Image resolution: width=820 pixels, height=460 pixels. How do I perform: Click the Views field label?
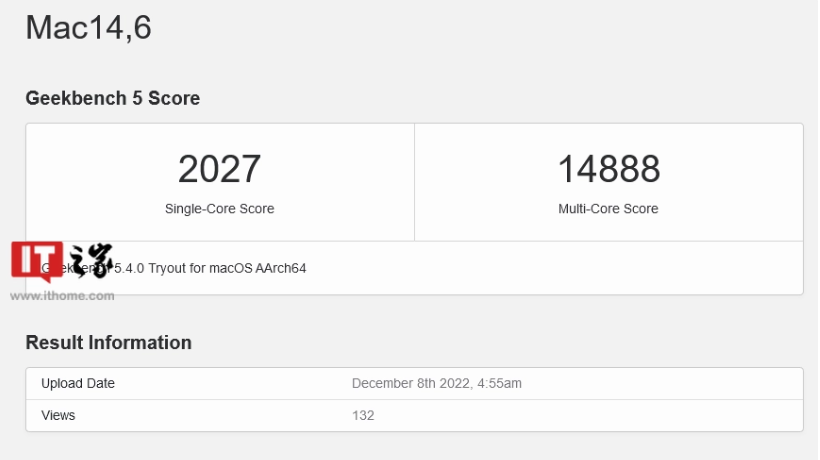click(x=58, y=415)
